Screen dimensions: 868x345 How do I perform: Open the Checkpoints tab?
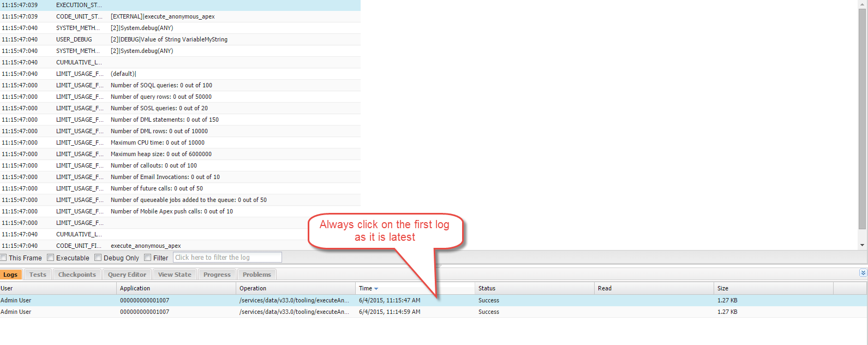(x=77, y=275)
